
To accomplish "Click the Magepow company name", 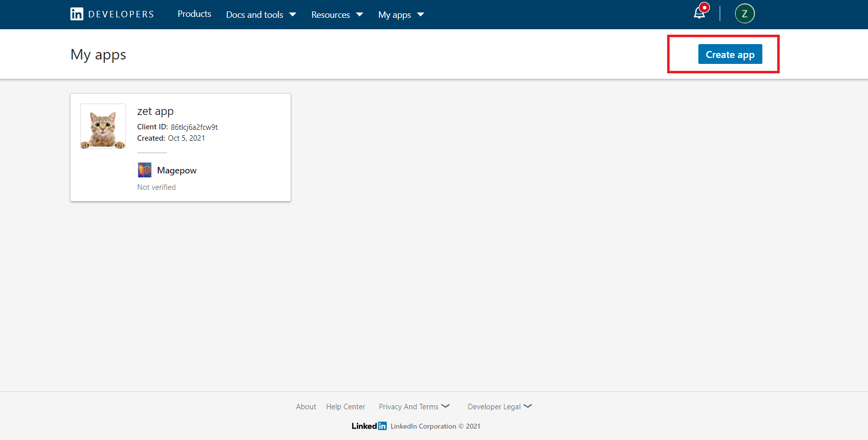I will [177, 170].
